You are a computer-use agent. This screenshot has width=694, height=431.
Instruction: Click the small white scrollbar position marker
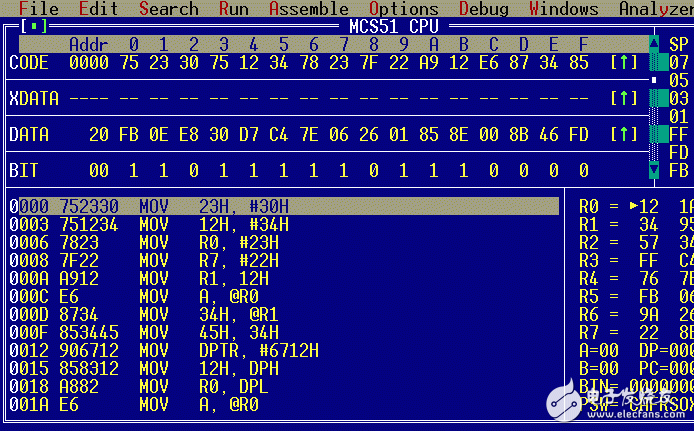point(654,80)
